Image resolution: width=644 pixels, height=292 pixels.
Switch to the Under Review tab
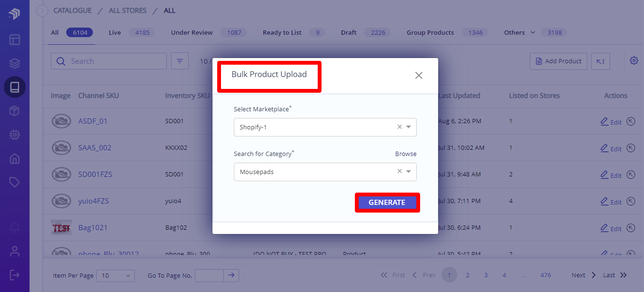pos(209,33)
